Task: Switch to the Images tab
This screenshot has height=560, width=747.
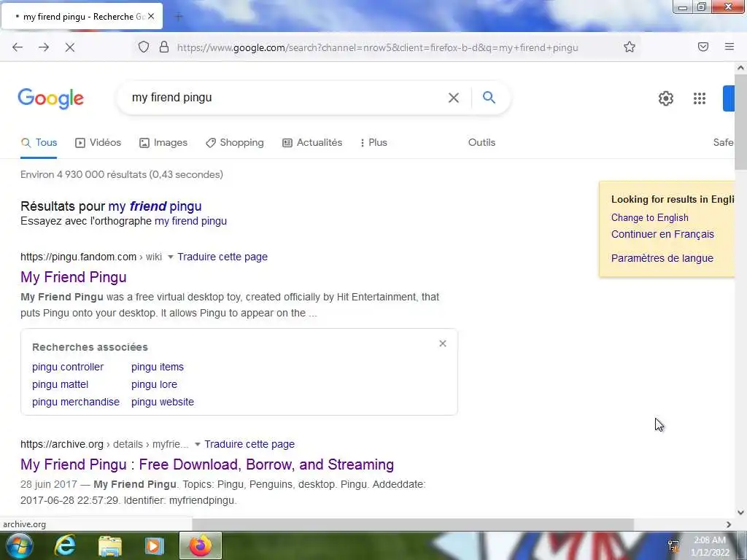Action: 163,142
